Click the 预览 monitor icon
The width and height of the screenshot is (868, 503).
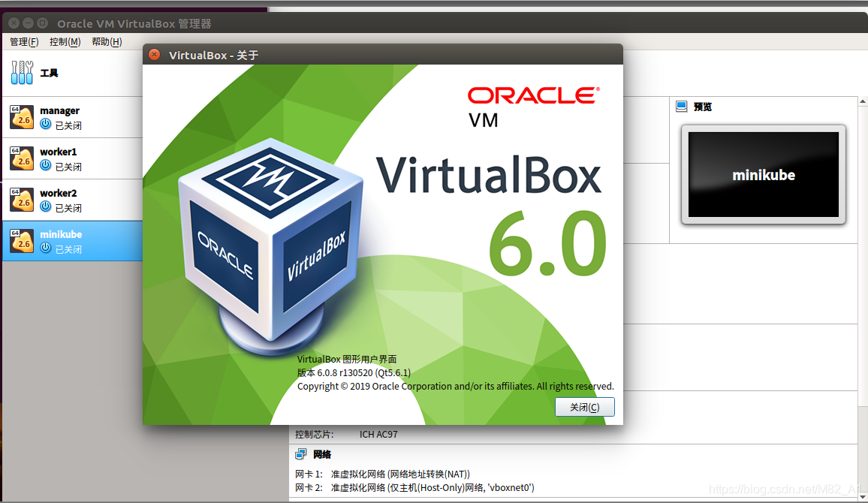[x=682, y=107]
